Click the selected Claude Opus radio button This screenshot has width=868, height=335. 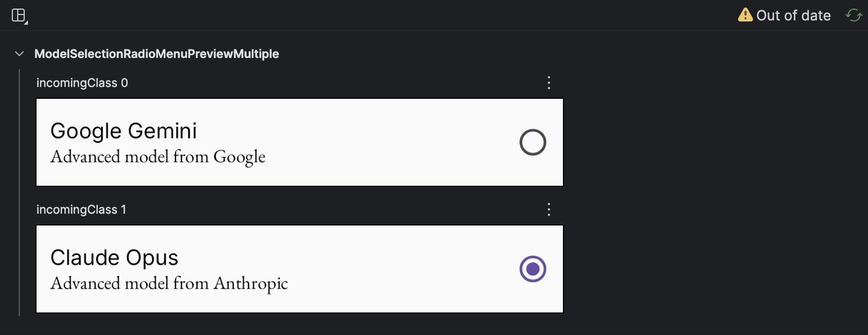(532, 269)
